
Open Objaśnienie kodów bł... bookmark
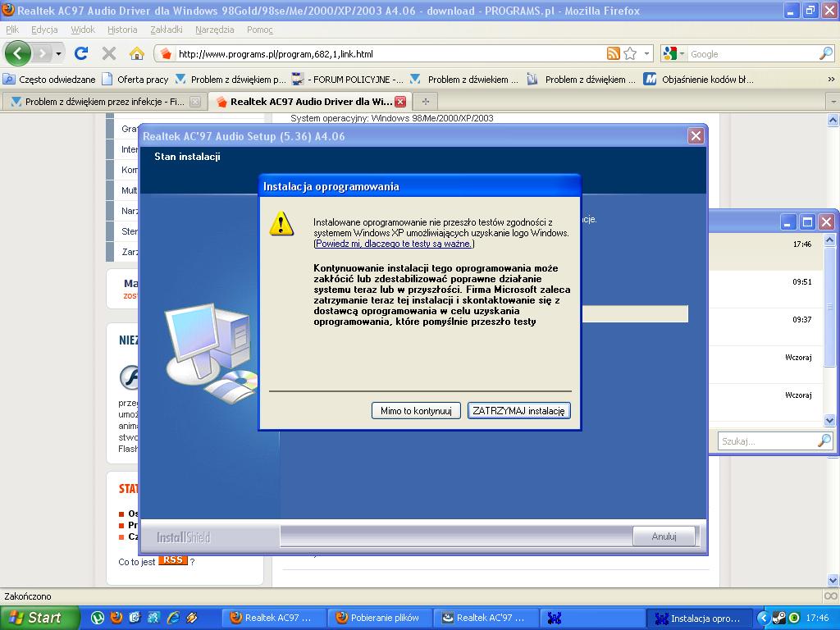coord(699,80)
